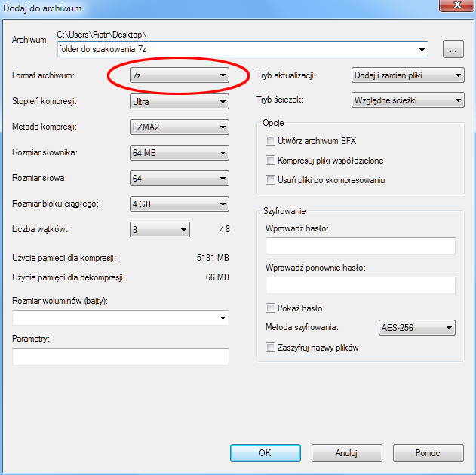Tick Kompresuj pliki współdzielone checkbox

coord(270,161)
